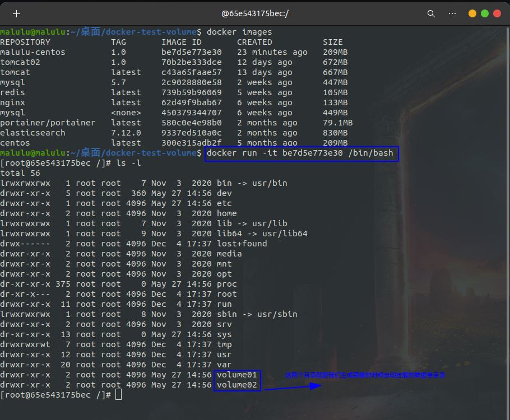Select the tomcat02 repository entry
Screen dimensions: 510x420
pos(22,62)
